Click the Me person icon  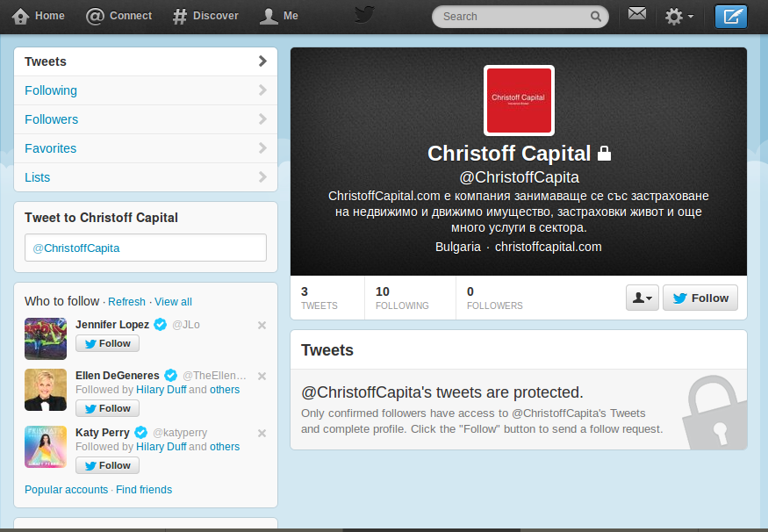pyautogui.click(x=269, y=16)
